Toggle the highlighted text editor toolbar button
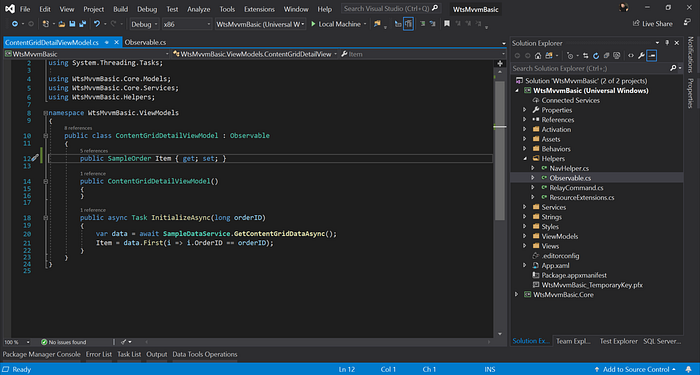 pyautogui.click(x=408, y=24)
